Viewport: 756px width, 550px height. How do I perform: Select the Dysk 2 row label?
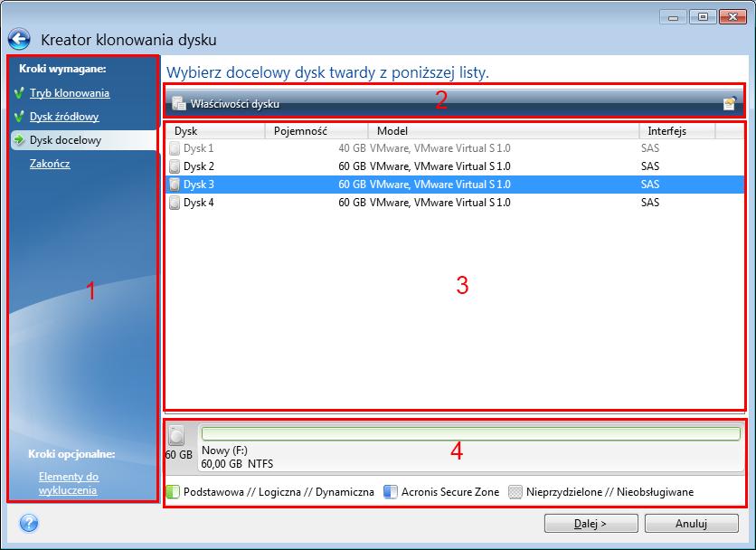(x=199, y=166)
